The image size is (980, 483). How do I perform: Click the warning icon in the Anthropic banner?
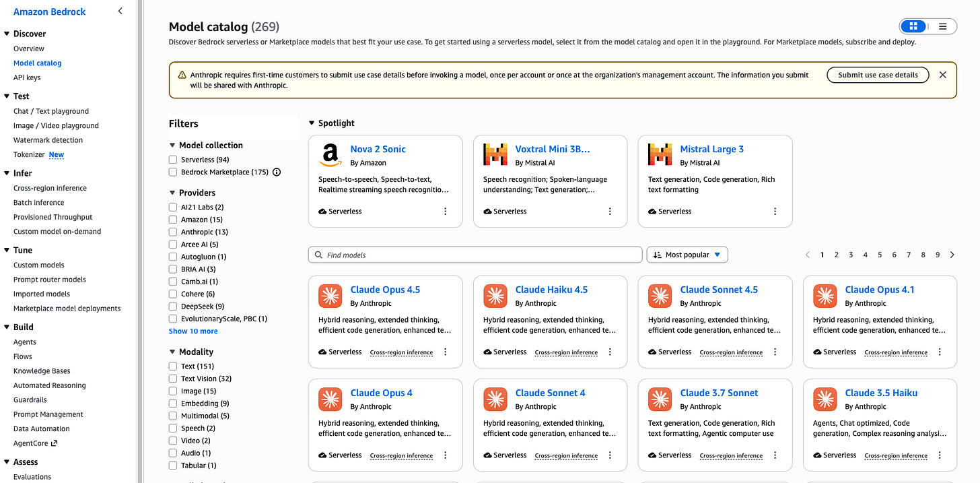click(x=182, y=75)
